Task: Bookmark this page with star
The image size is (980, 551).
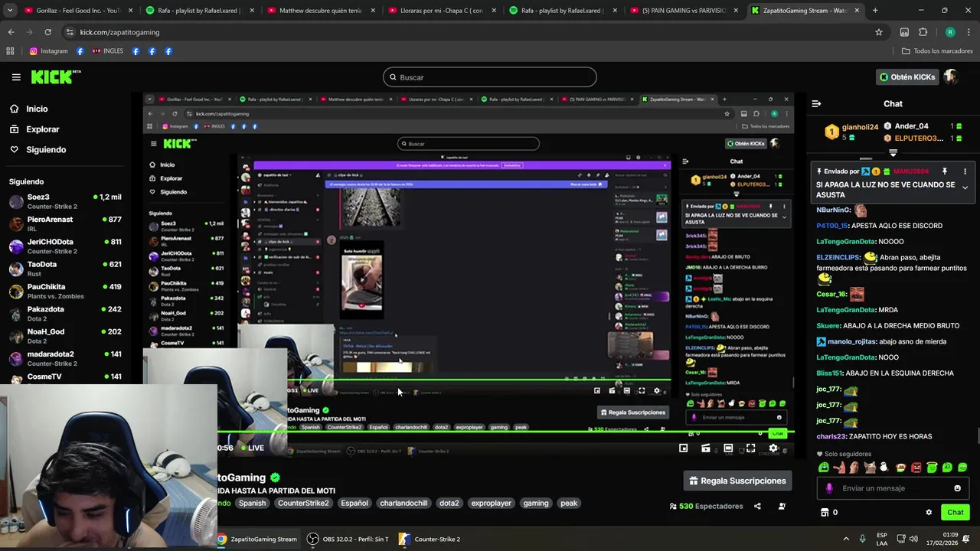Action: point(879,32)
